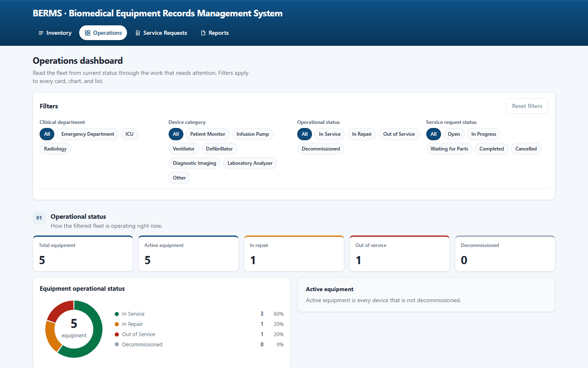Filter status by In Service chip
Screen dimensions: 588x368
pyautogui.click(x=330, y=134)
